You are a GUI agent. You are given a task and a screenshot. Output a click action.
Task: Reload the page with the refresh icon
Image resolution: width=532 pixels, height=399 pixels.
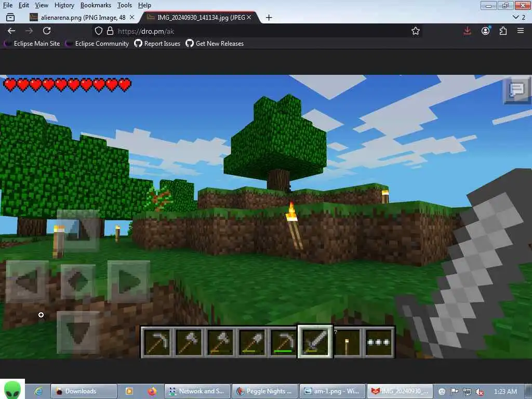tap(47, 31)
